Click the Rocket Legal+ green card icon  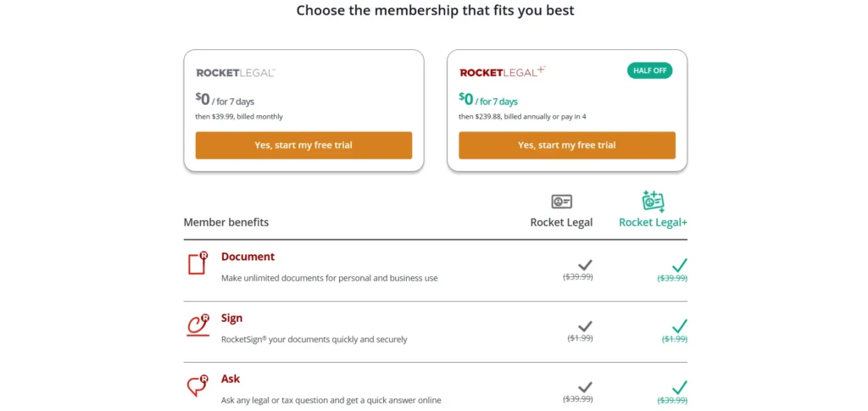[x=653, y=201]
